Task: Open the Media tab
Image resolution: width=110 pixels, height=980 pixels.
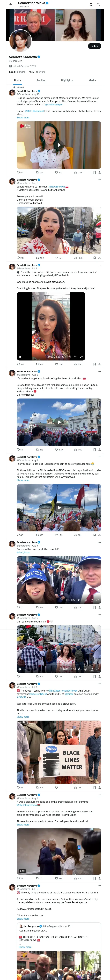Action: coord(92,80)
